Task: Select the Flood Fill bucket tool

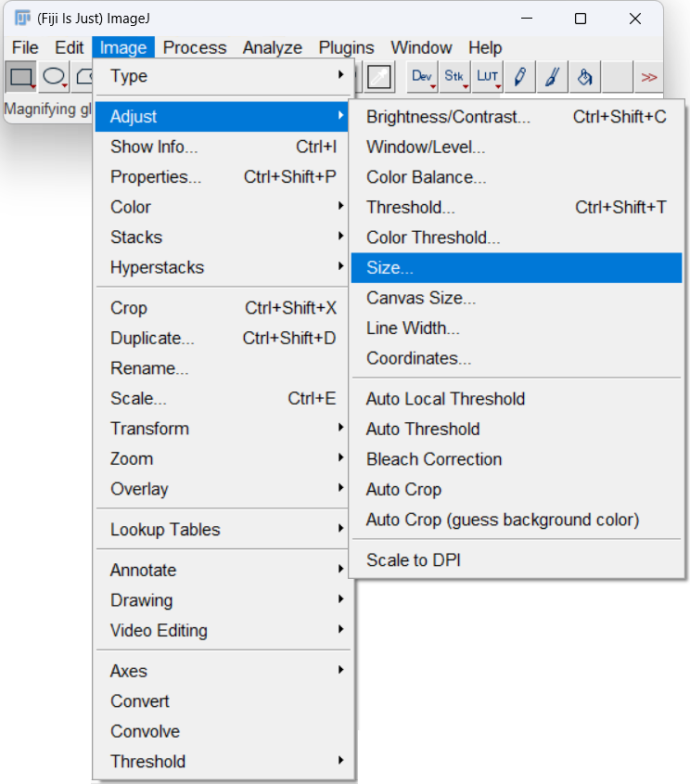Action: [584, 77]
